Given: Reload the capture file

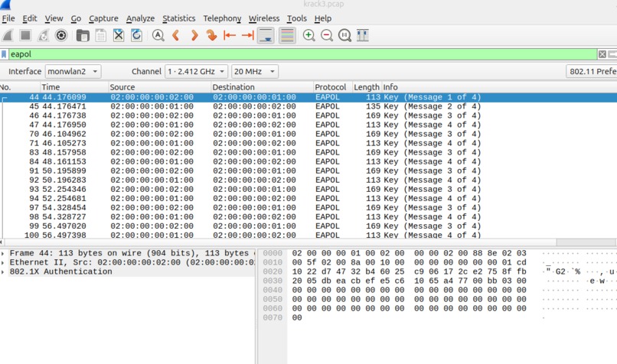Looking at the screenshot, I should tap(136, 35).
